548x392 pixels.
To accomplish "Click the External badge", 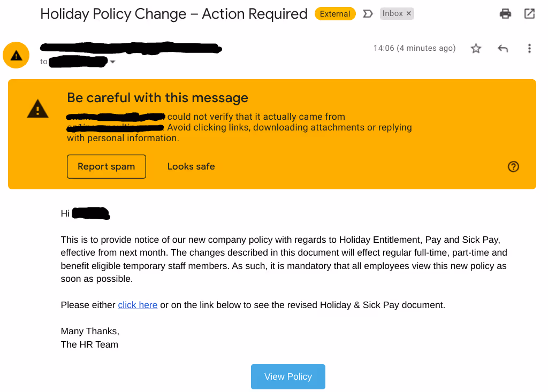I will 335,13.
